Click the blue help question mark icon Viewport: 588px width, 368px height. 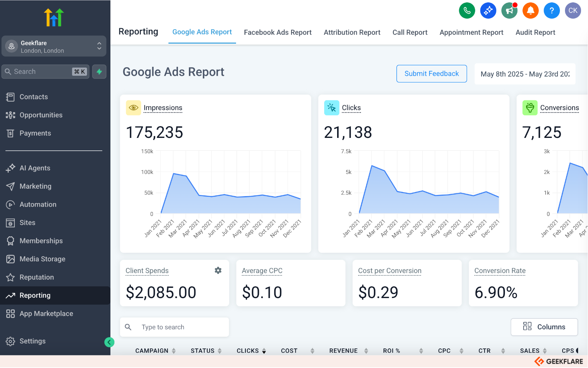point(552,11)
